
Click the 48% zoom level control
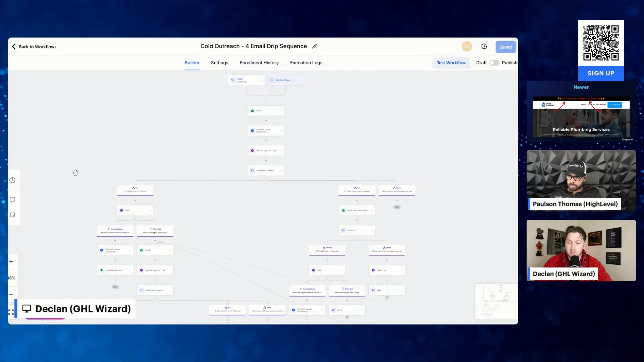11,278
